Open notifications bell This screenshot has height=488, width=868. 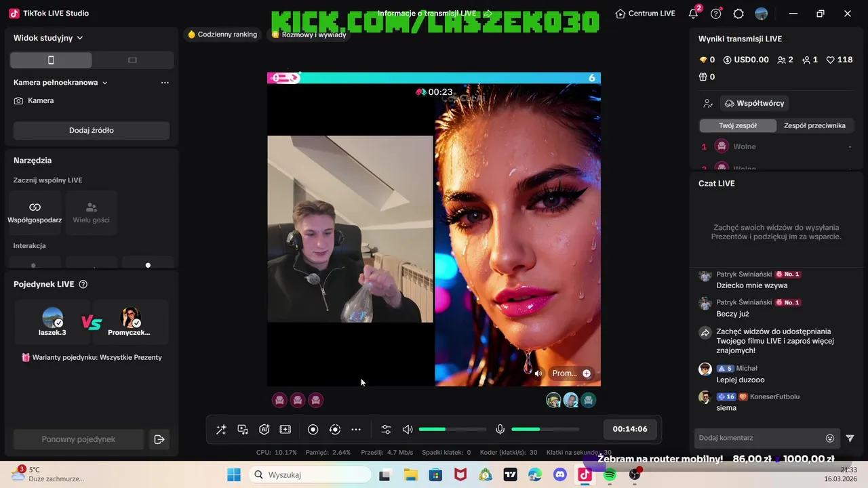[x=693, y=14]
